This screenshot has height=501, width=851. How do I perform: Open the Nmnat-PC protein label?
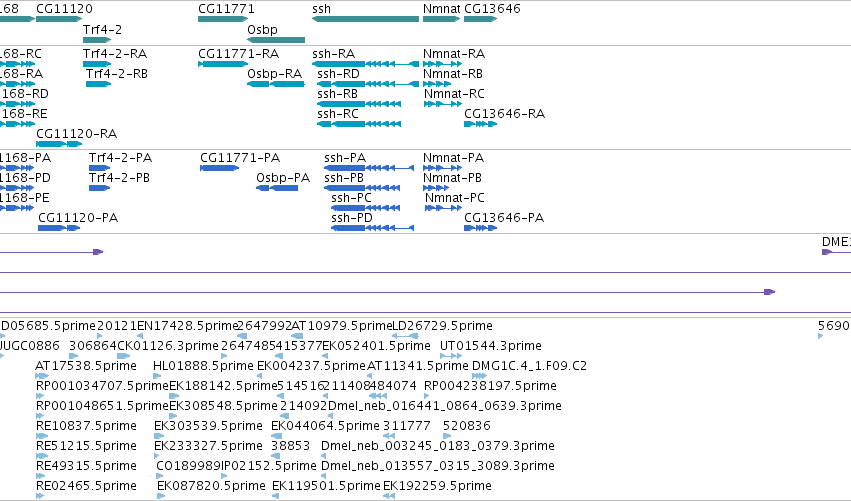tap(455, 198)
